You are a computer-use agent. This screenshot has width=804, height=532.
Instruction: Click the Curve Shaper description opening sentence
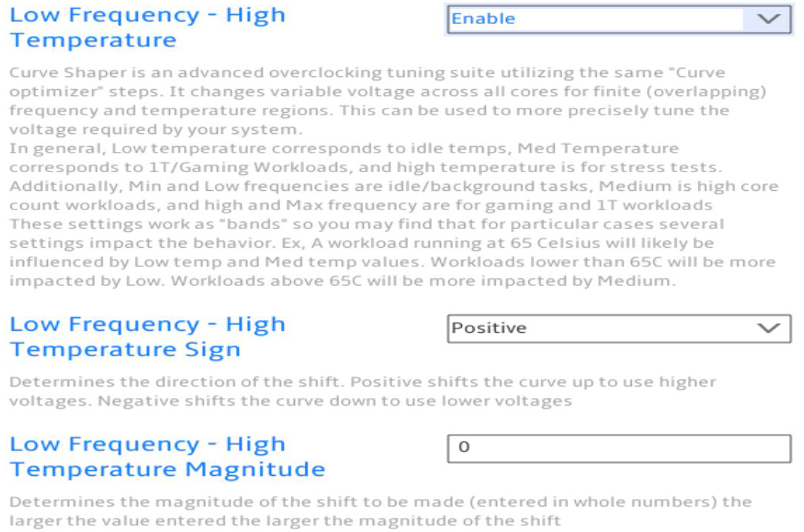pyautogui.click(x=388, y=100)
